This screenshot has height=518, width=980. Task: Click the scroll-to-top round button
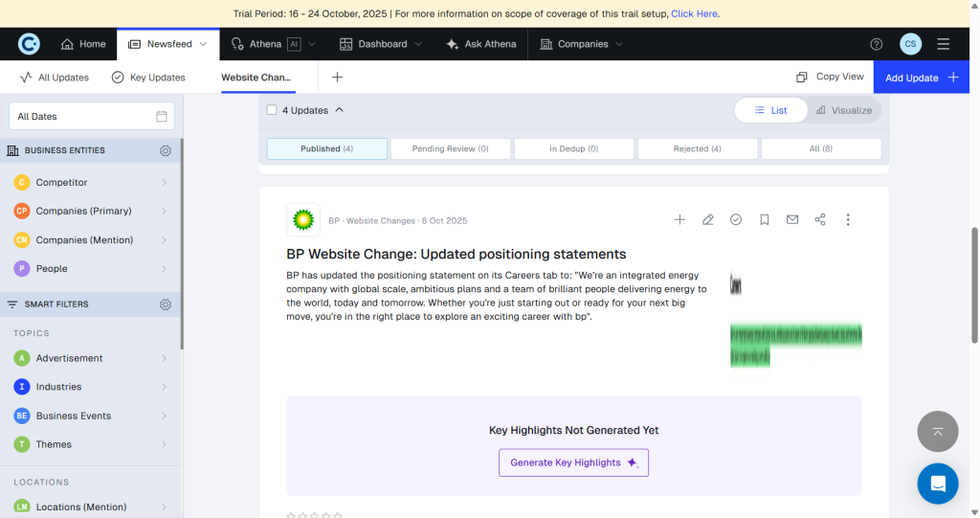click(938, 431)
